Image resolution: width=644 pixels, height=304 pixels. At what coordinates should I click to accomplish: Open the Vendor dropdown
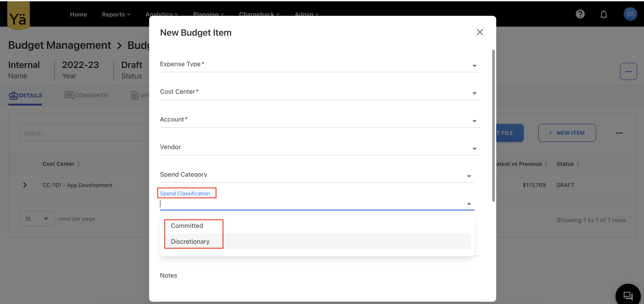(474, 149)
